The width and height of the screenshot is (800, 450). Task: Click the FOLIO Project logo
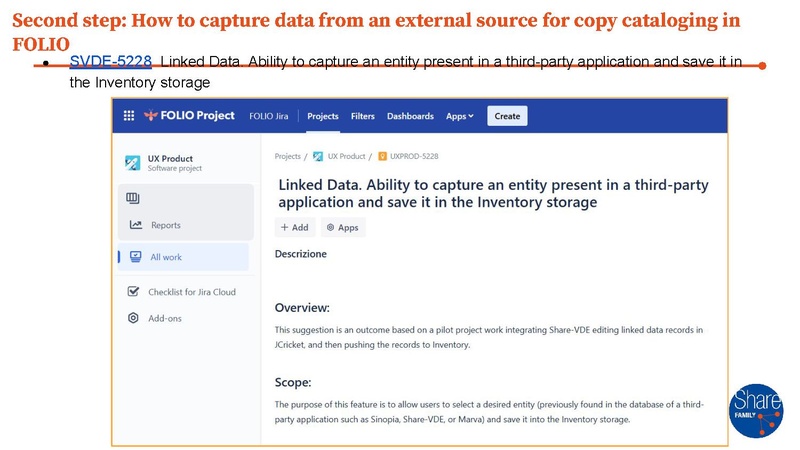pyautogui.click(x=190, y=116)
